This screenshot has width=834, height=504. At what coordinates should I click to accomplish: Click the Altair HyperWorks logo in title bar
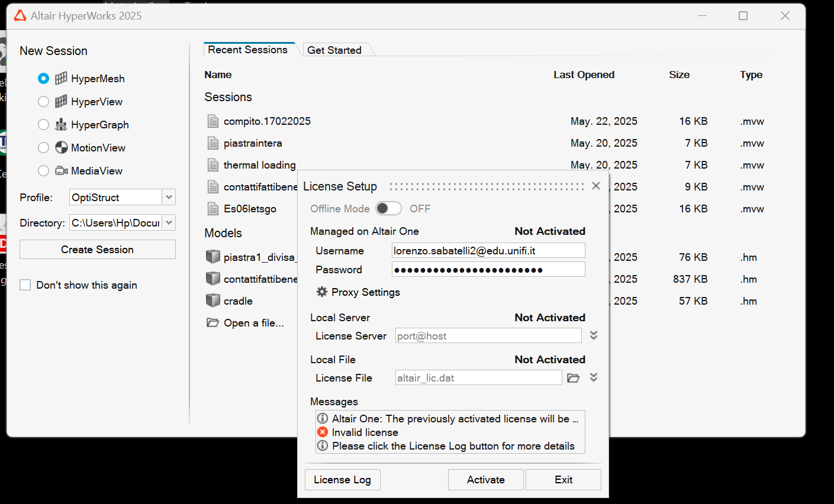tap(20, 15)
